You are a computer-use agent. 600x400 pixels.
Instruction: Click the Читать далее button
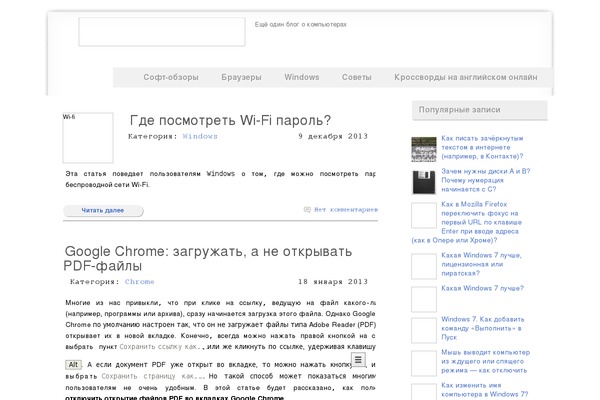pyautogui.click(x=103, y=211)
